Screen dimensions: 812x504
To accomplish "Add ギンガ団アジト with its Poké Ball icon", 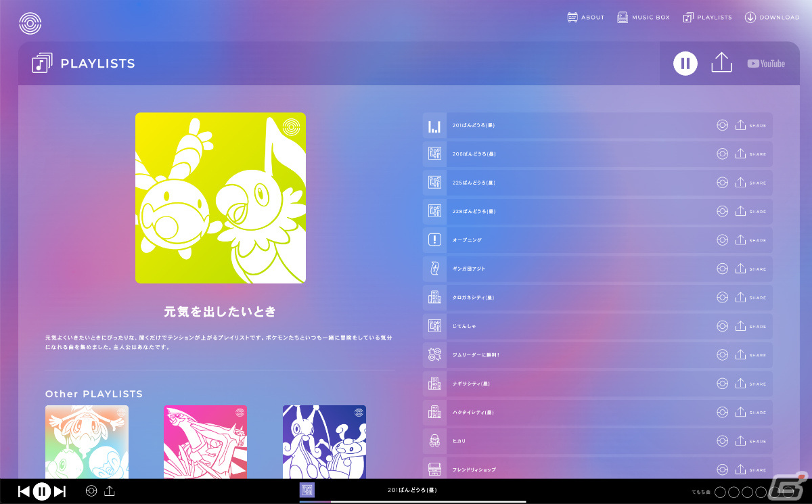I will point(722,269).
